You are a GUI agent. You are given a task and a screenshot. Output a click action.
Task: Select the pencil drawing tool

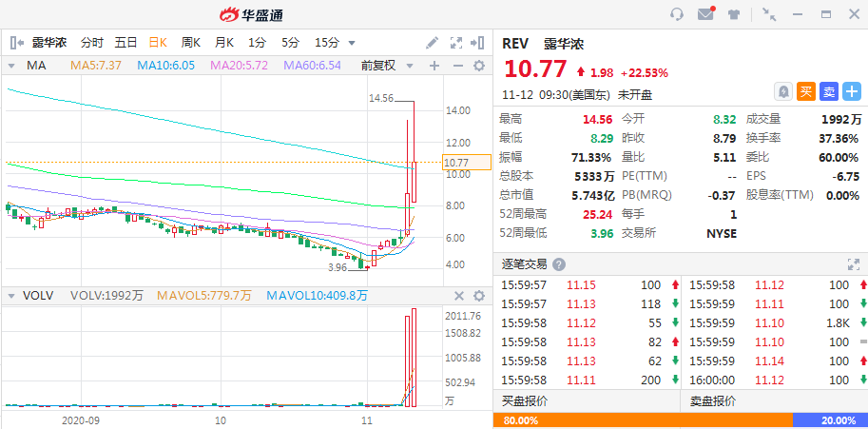pyautogui.click(x=432, y=43)
